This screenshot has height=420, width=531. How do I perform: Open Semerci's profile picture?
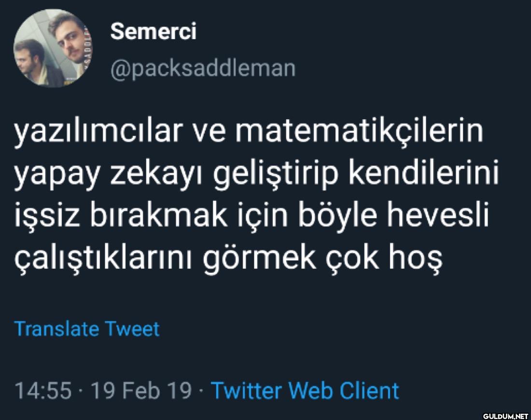coord(53,48)
